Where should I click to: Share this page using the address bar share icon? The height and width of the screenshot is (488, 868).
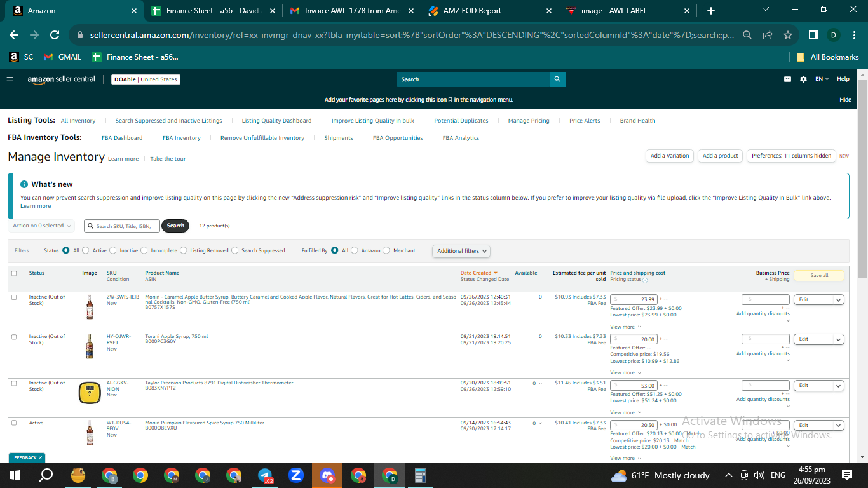click(x=768, y=36)
